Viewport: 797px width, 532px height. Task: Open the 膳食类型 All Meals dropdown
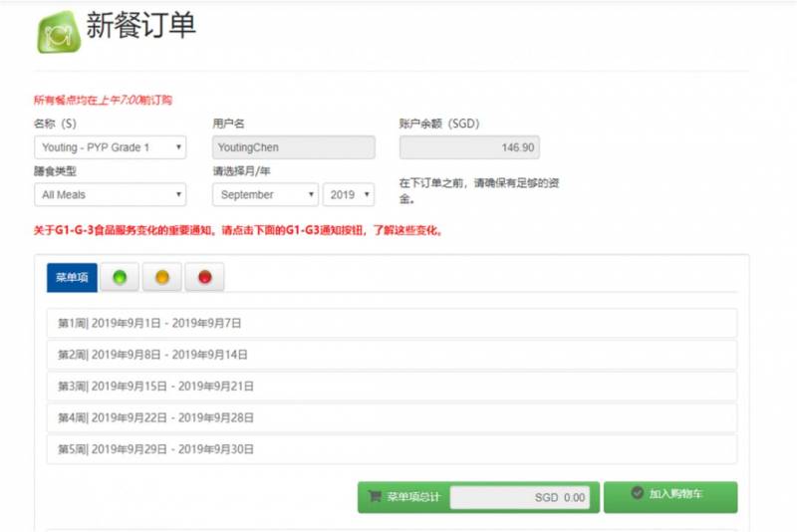pos(110,195)
